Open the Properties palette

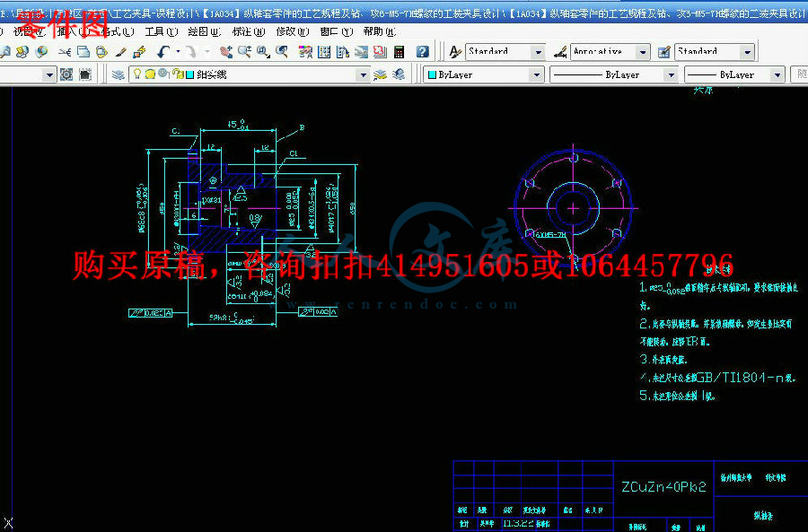305,51
